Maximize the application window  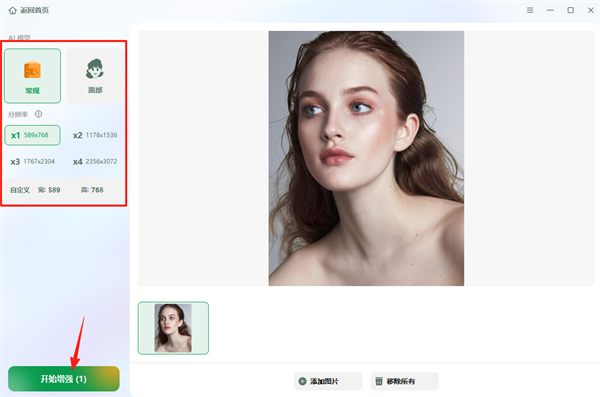click(570, 10)
